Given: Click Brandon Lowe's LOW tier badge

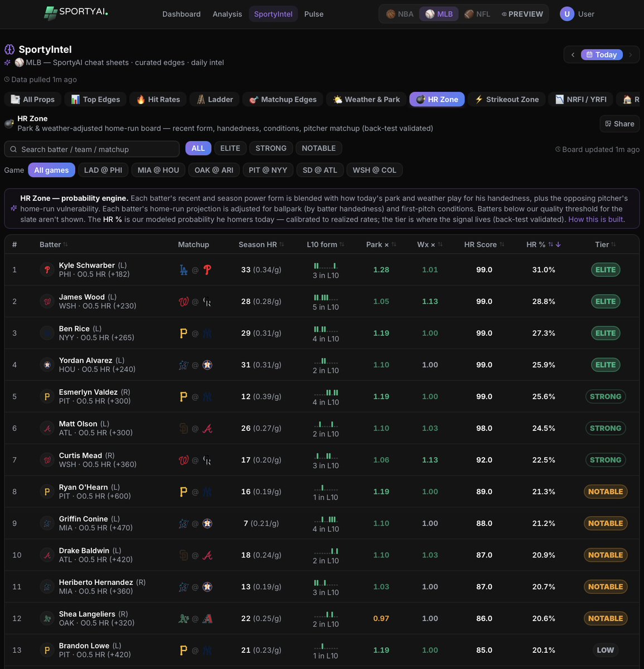Looking at the screenshot, I should tap(606, 651).
